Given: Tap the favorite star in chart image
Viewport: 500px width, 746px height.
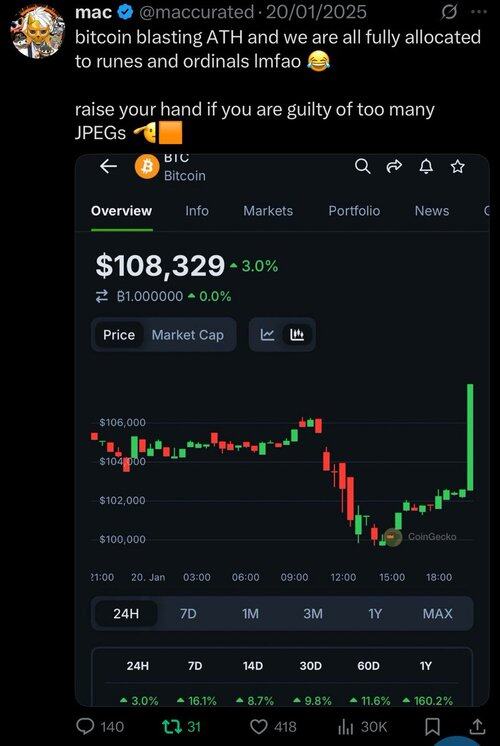Looking at the screenshot, I should (x=458, y=166).
